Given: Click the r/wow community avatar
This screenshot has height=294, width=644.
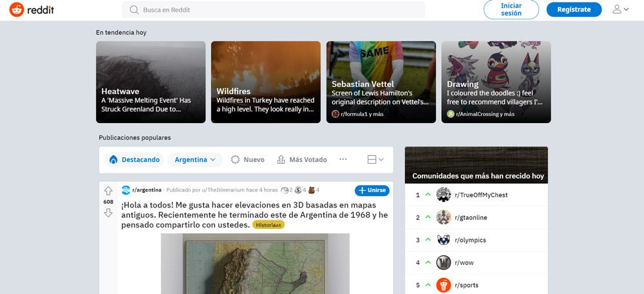Looking at the screenshot, I should 443,262.
